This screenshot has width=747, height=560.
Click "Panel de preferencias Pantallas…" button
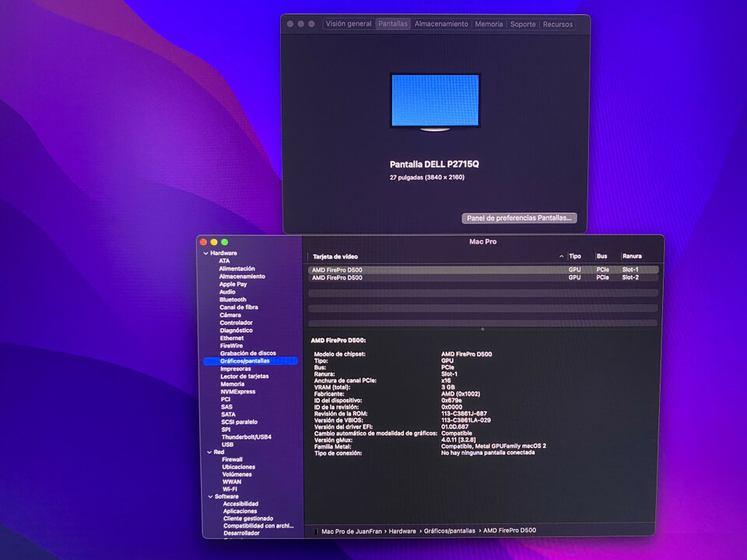(x=520, y=219)
